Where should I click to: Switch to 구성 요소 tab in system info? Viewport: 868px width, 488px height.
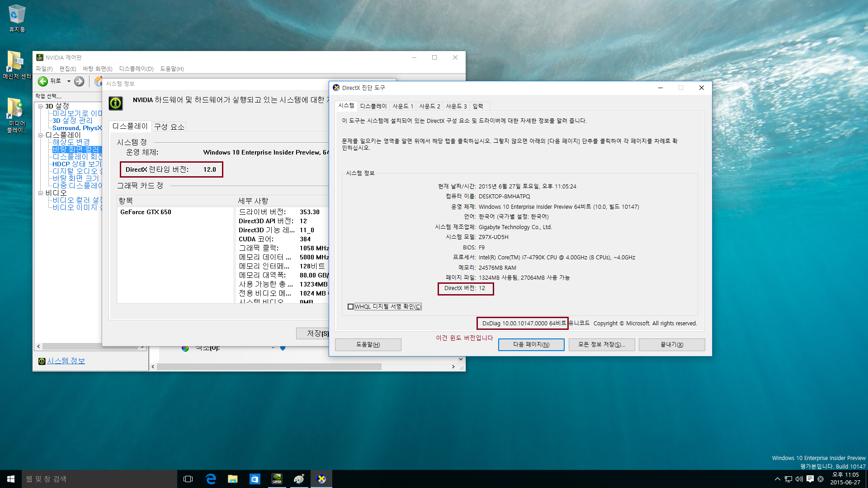170,127
